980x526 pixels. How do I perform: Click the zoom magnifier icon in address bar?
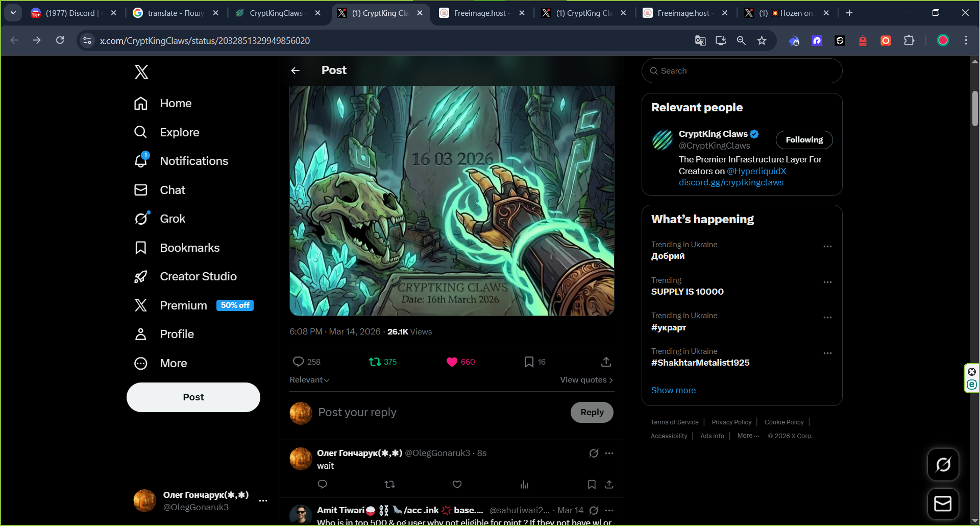[741, 40]
